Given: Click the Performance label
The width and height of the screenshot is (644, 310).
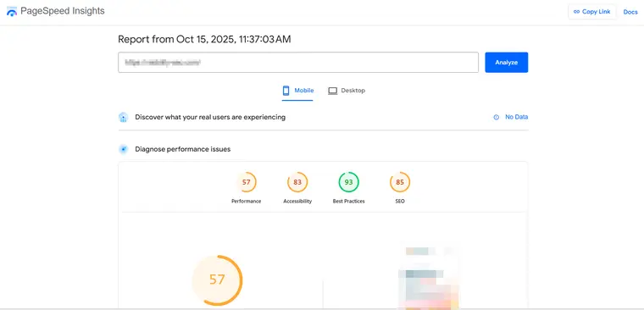Looking at the screenshot, I should pos(246,202).
